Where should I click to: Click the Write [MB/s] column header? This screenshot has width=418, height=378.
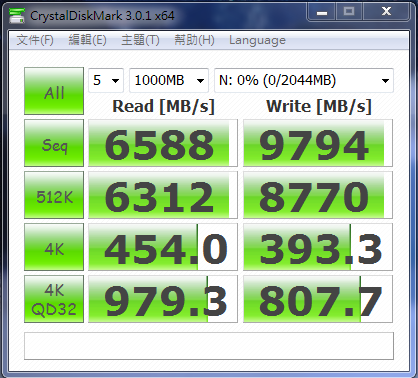tap(319, 107)
